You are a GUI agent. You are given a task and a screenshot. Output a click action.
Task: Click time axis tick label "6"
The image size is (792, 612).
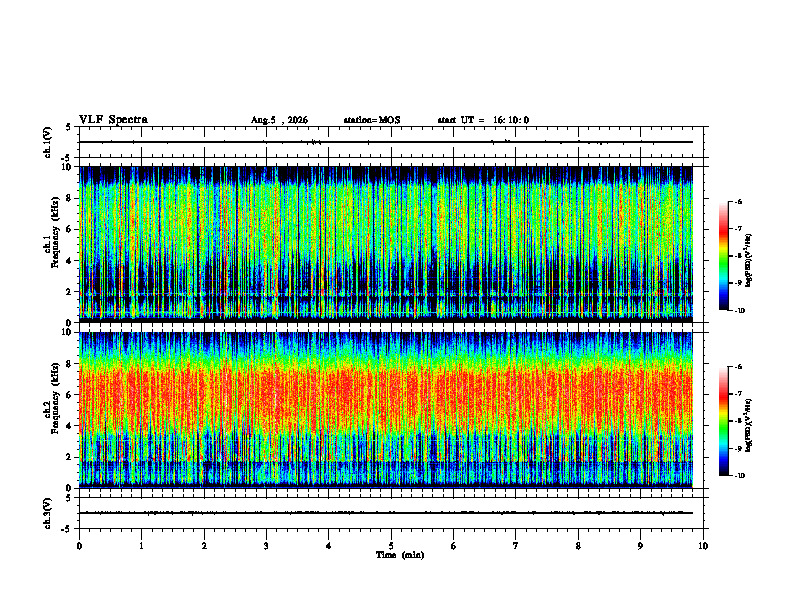(x=454, y=546)
